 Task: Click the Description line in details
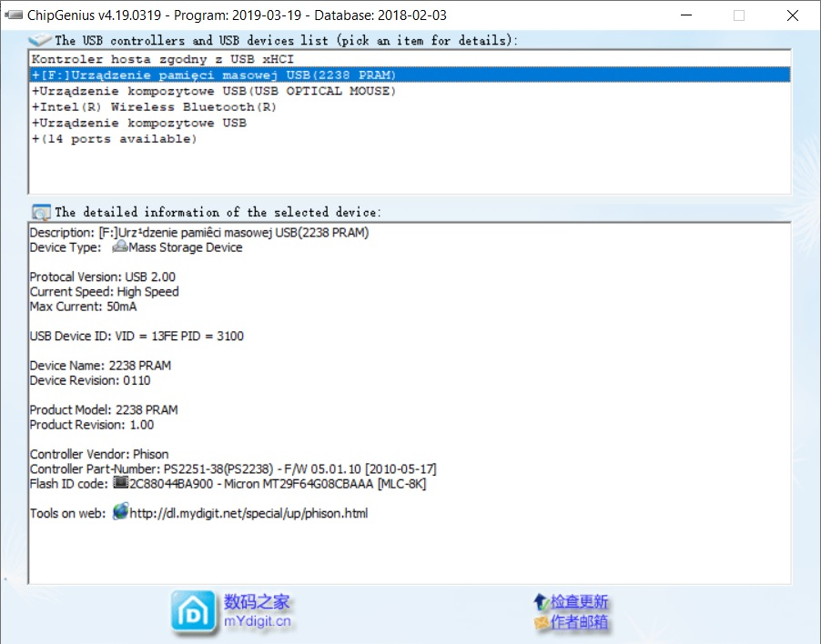pos(199,232)
